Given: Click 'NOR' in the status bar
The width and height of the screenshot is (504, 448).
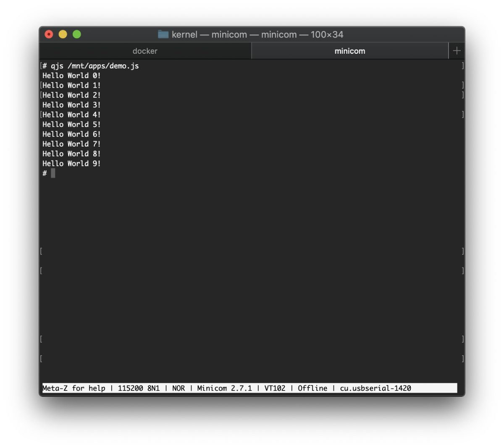Looking at the screenshot, I should (x=178, y=388).
